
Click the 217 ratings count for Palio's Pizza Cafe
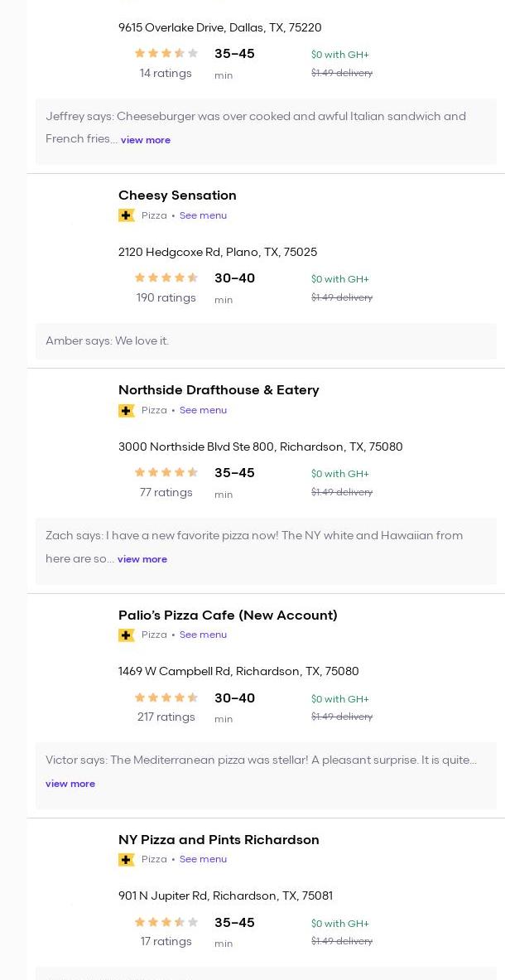point(166,717)
